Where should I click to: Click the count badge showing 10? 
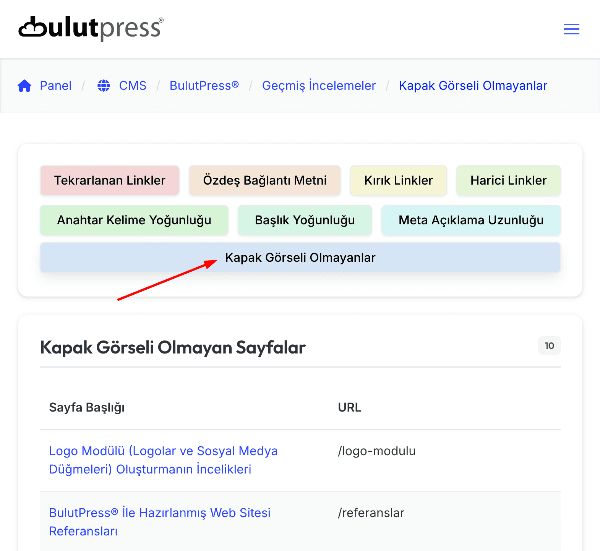point(549,346)
